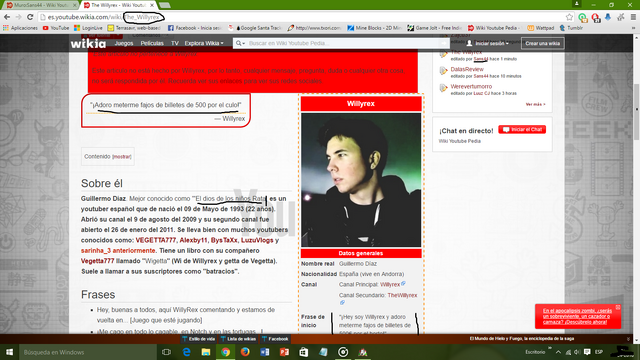Image resolution: width=640 pixels, height=360 pixels.
Task: Click the Lista de wikias footer link
Action: 238,339
